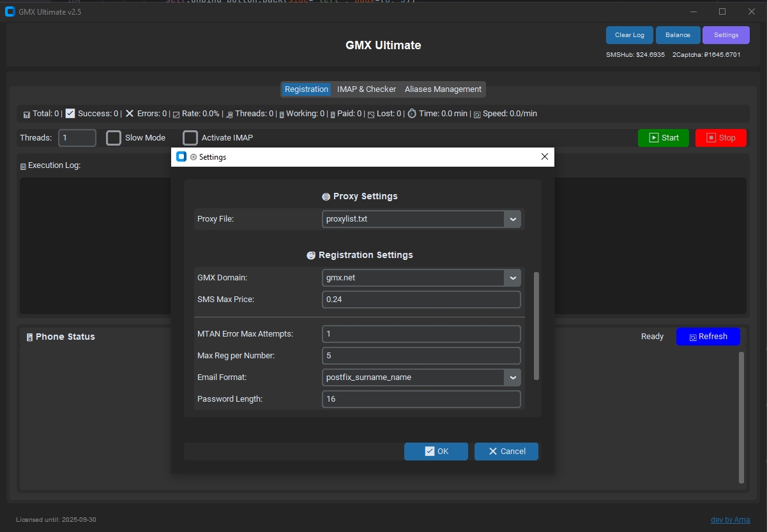The width and height of the screenshot is (767, 532).
Task: Toggle the Activate IMAP checkbox
Action: click(190, 138)
